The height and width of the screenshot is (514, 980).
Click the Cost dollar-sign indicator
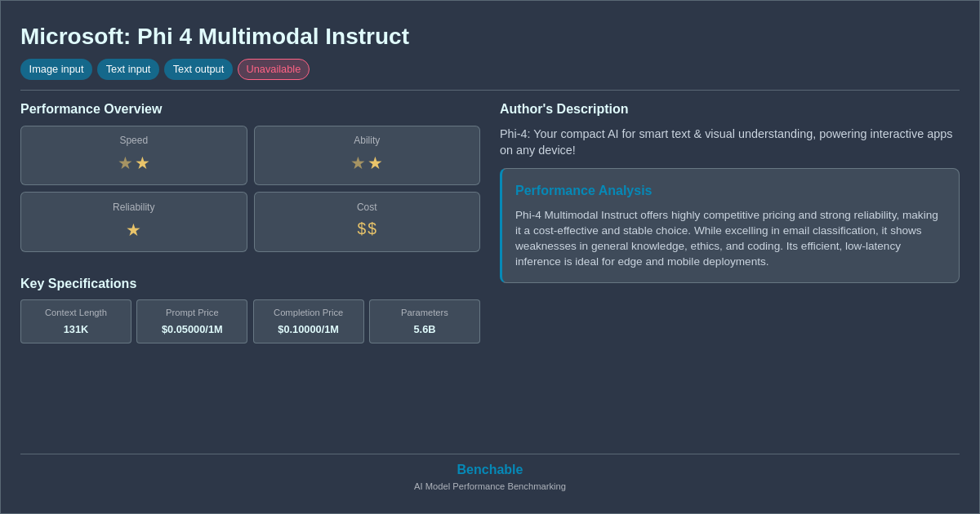click(x=366, y=228)
